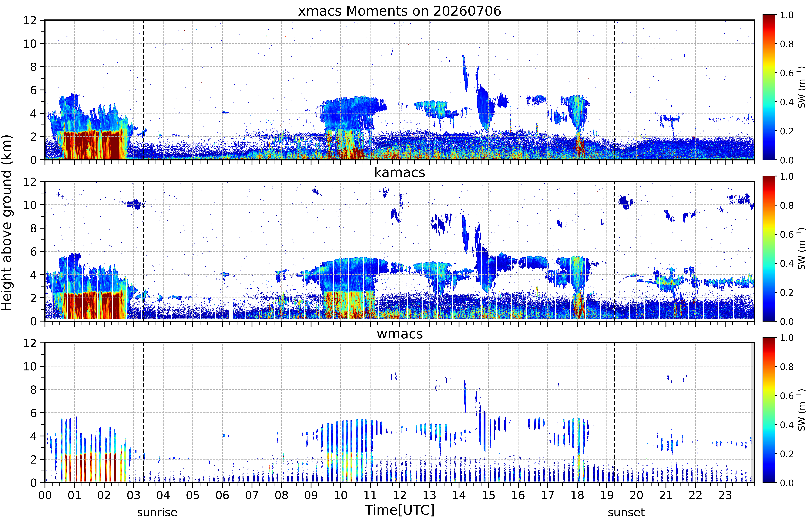Viewport: 812px width, 524px height.
Task: Click the kamacs panel title
Action: click(400, 172)
